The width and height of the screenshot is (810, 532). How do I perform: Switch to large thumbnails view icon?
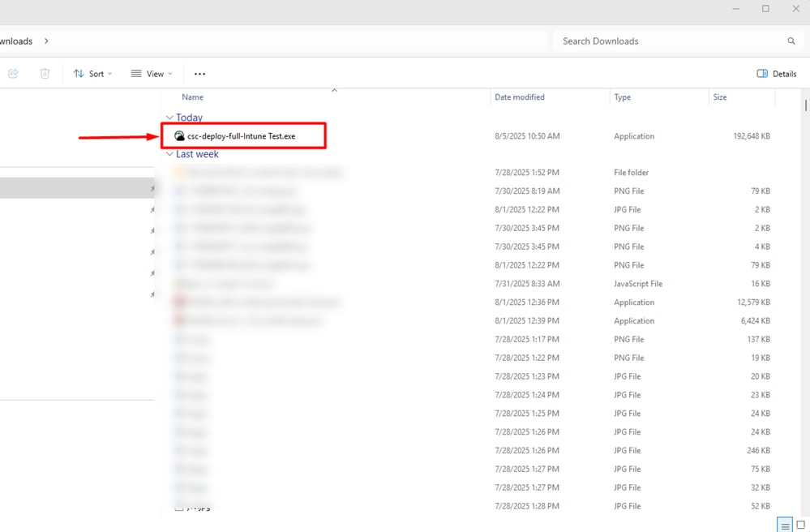(x=801, y=526)
